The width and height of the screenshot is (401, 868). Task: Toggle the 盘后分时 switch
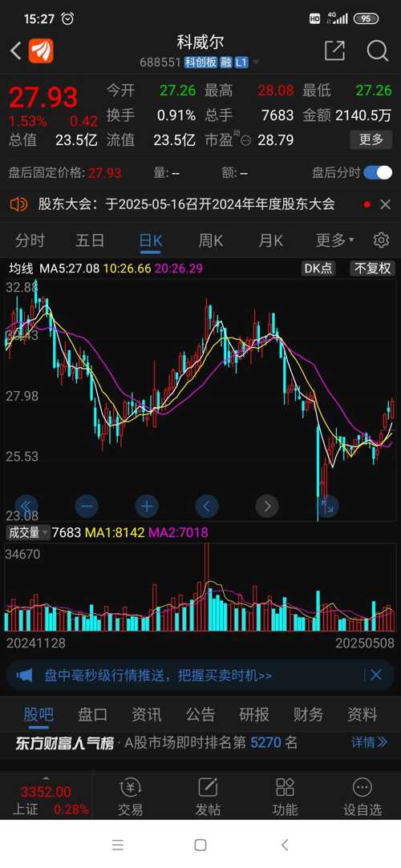pyautogui.click(x=378, y=172)
